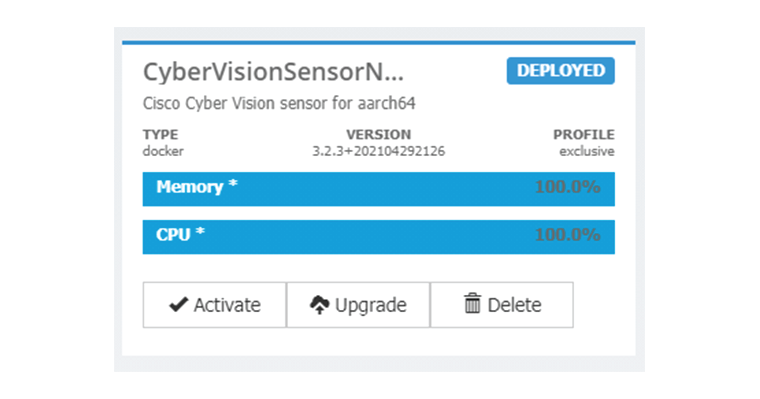Click the TYPE label above docker

160,134
